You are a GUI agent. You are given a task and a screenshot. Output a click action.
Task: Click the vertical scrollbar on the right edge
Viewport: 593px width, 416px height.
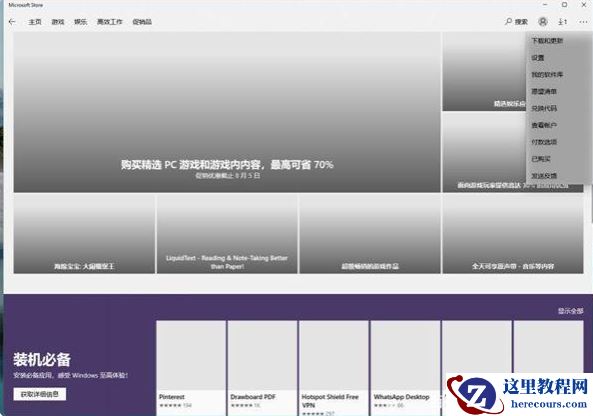[x=591, y=204]
